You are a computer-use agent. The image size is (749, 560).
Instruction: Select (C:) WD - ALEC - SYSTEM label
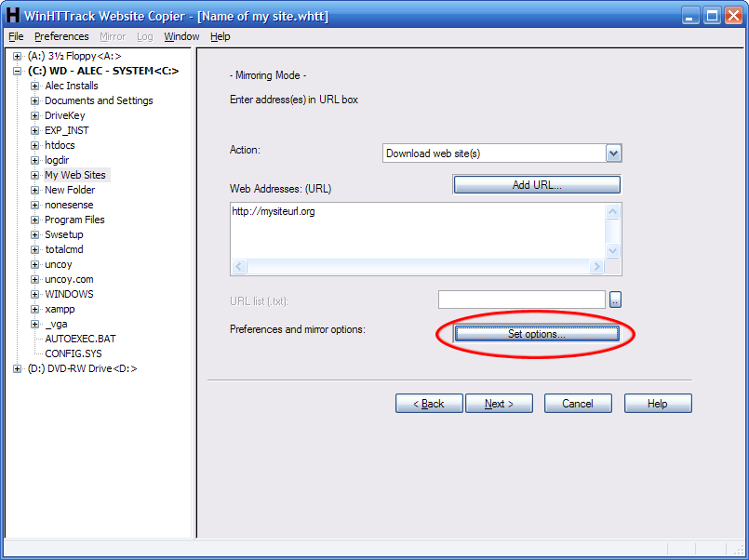(103, 71)
